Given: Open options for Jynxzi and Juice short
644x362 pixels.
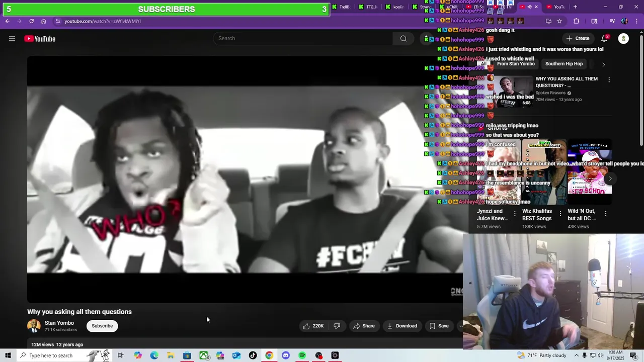Looking at the screenshot, I should tap(514, 214).
